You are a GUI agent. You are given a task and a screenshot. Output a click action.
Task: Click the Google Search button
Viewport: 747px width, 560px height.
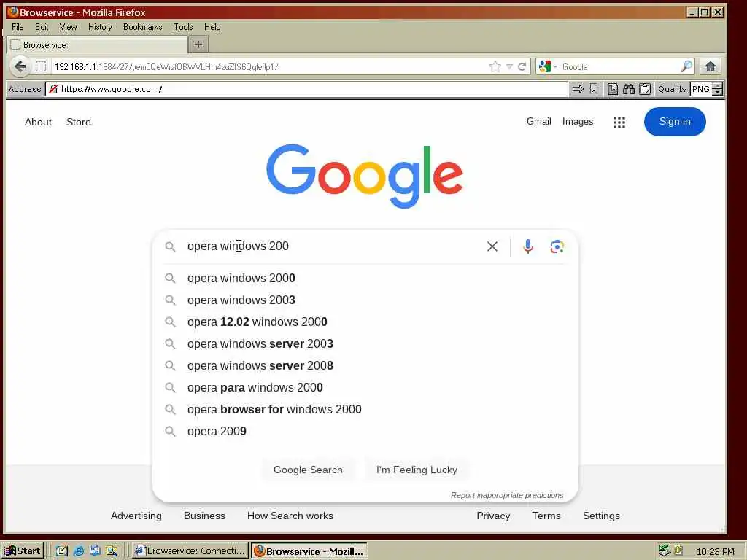click(x=308, y=470)
